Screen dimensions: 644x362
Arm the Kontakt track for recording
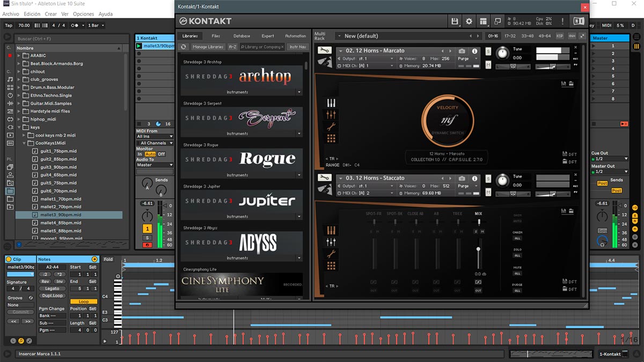click(147, 245)
